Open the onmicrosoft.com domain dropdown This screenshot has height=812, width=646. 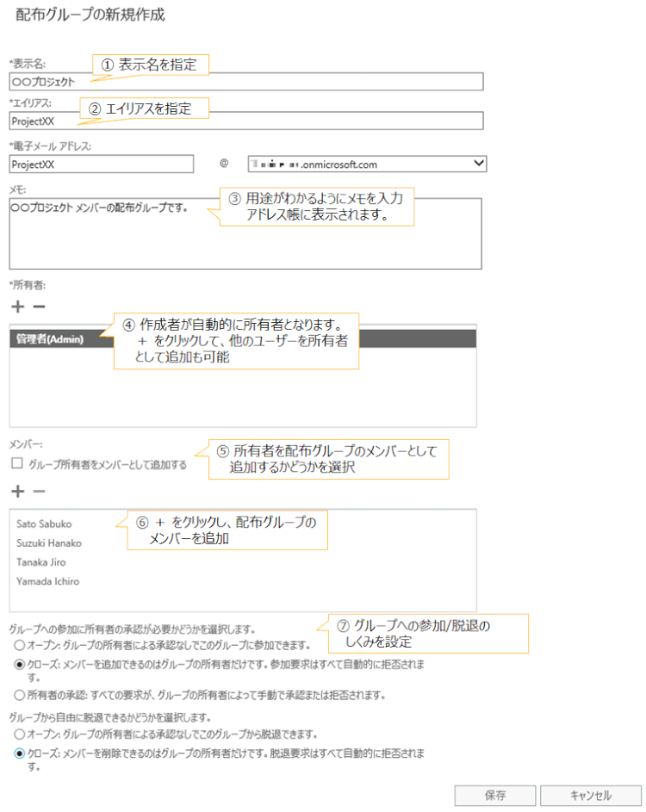(x=367, y=164)
